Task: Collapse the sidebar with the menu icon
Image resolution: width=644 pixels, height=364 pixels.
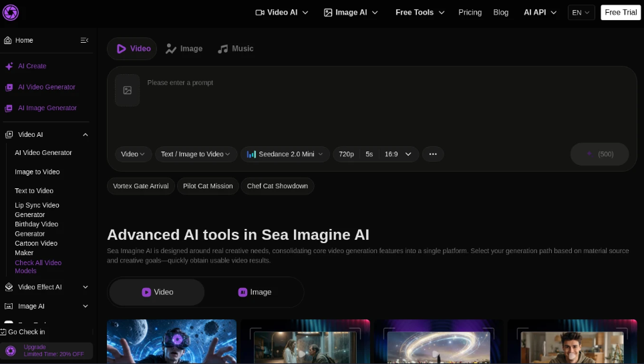Action: (x=84, y=40)
